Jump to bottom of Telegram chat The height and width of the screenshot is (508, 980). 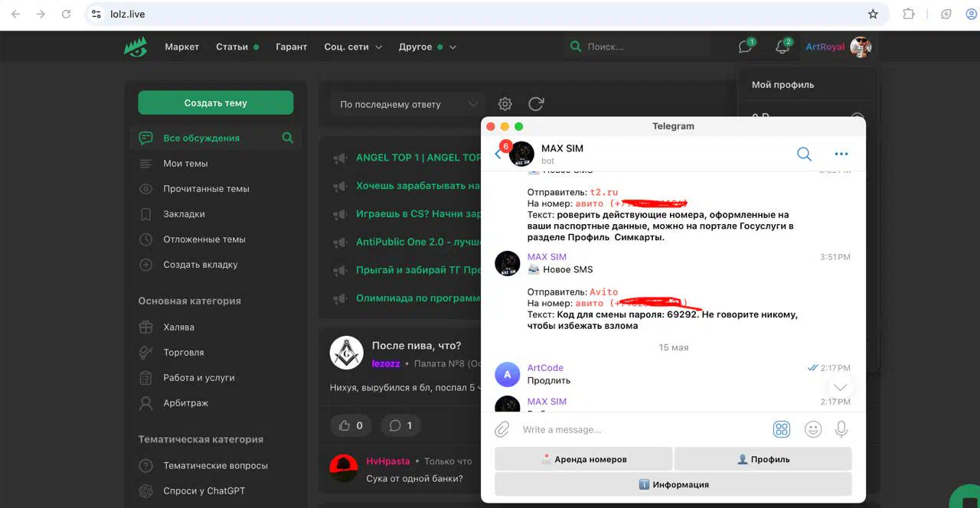coord(840,387)
